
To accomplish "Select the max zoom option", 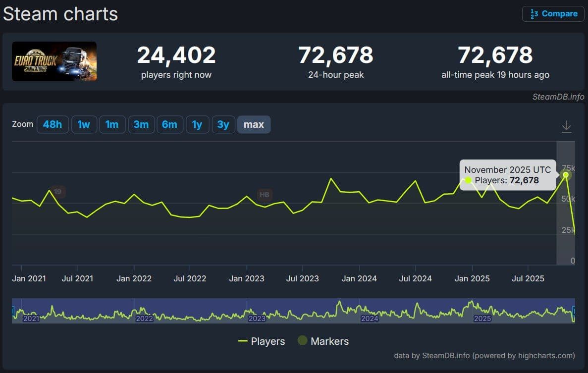I will 254,124.
